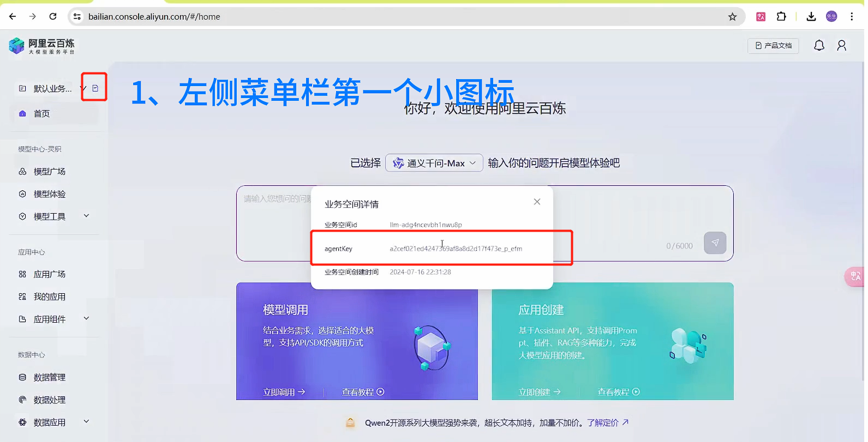Open the browser profile avatar
The width and height of the screenshot is (868, 442).
(x=831, y=16)
